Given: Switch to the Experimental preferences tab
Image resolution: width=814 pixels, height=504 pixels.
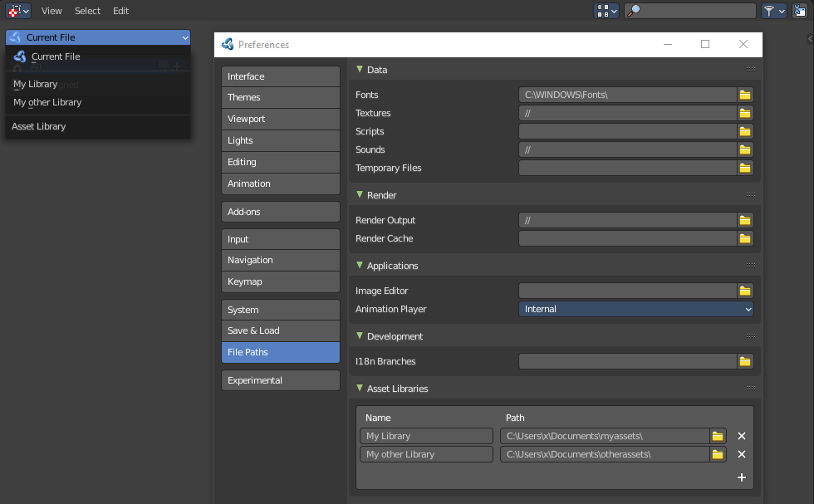Looking at the screenshot, I should [x=281, y=380].
